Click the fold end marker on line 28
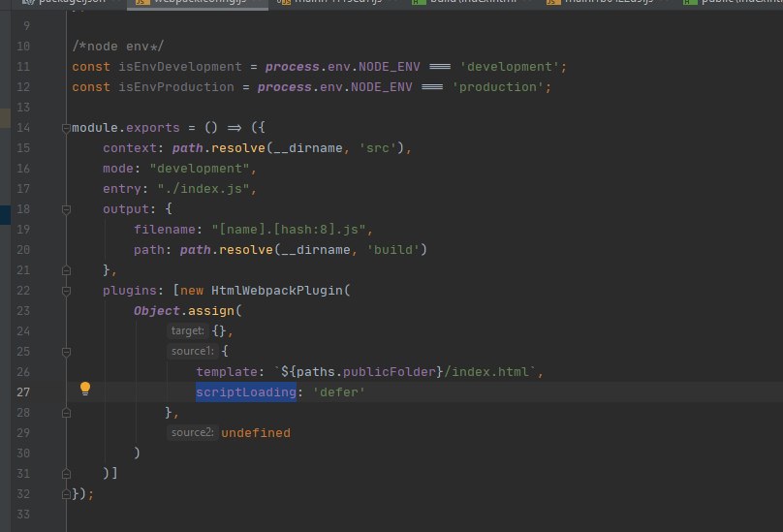This screenshot has width=783, height=532. tap(66, 413)
